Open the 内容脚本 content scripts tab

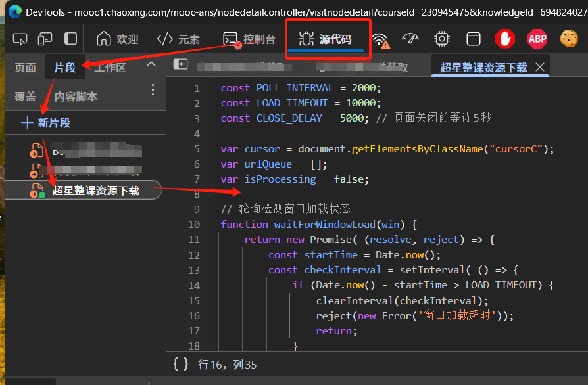click(x=76, y=97)
